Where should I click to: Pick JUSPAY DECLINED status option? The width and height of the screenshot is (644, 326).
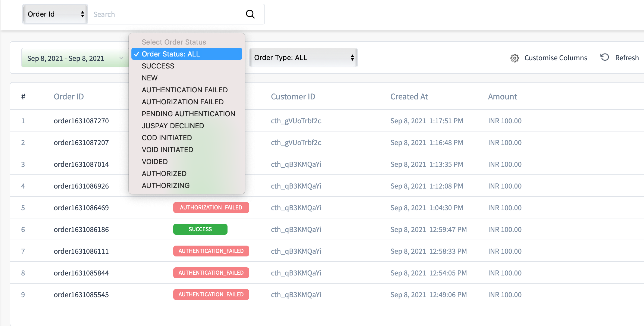click(187, 126)
